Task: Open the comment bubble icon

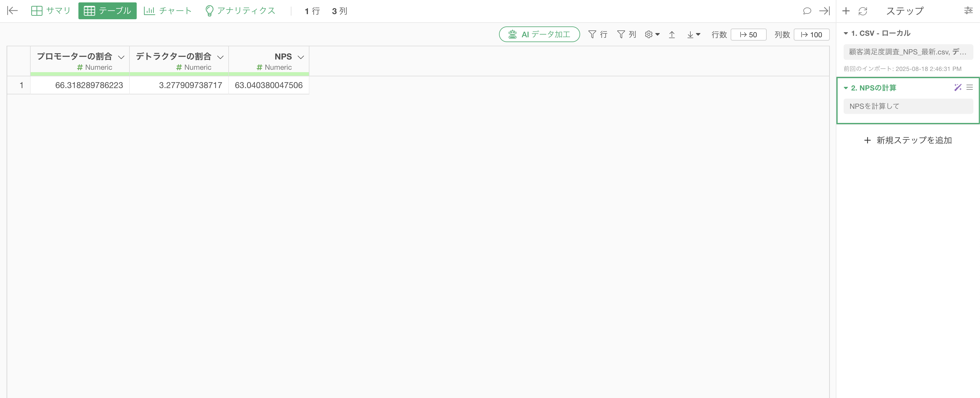Action: (x=807, y=11)
